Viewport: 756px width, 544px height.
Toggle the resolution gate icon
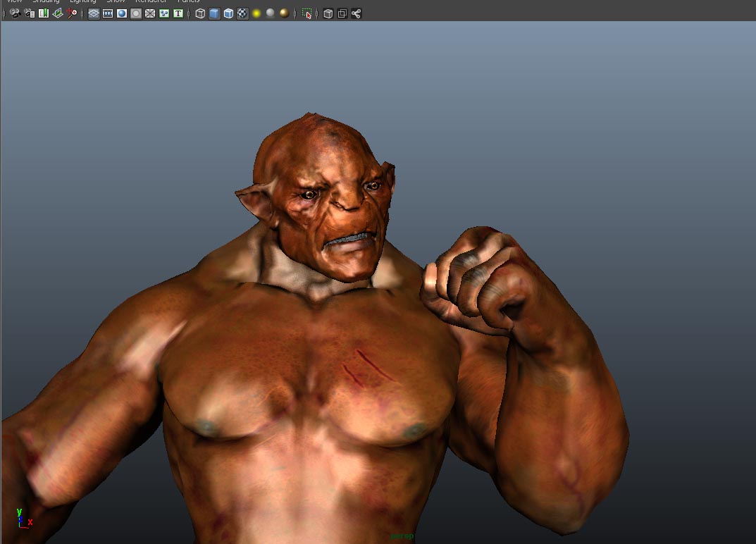pyautogui.click(x=122, y=13)
